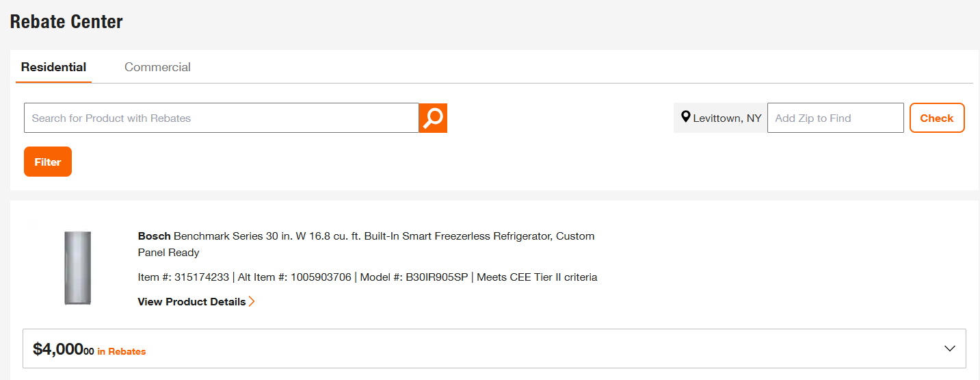Switch to the Residential tab
The height and width of the screenshot is (380, 980).
pyautogui.click(x=53, y=67)
